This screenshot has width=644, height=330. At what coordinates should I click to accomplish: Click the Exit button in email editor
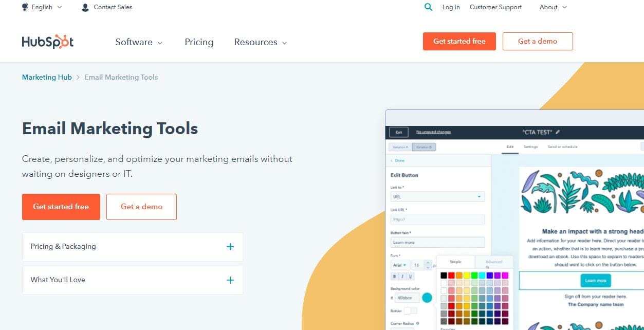click(399, 132)
